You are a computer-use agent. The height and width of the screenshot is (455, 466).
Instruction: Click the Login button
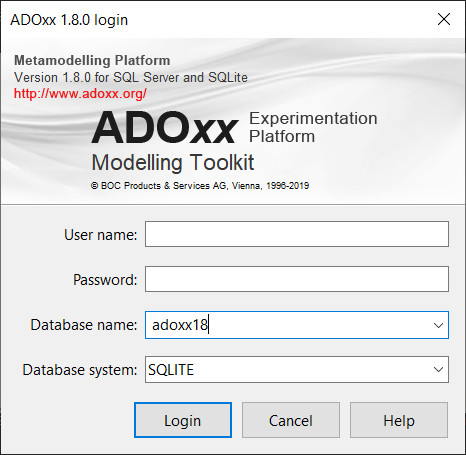183,420
